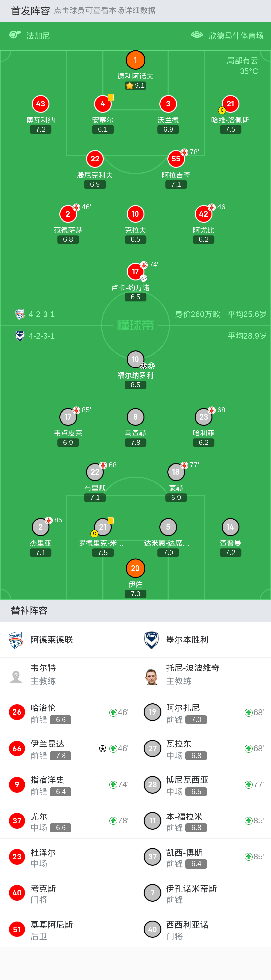Open substitute 阿尔扎尼 row
This screenshot has height=980, width=271.
[x=203, y=712]
